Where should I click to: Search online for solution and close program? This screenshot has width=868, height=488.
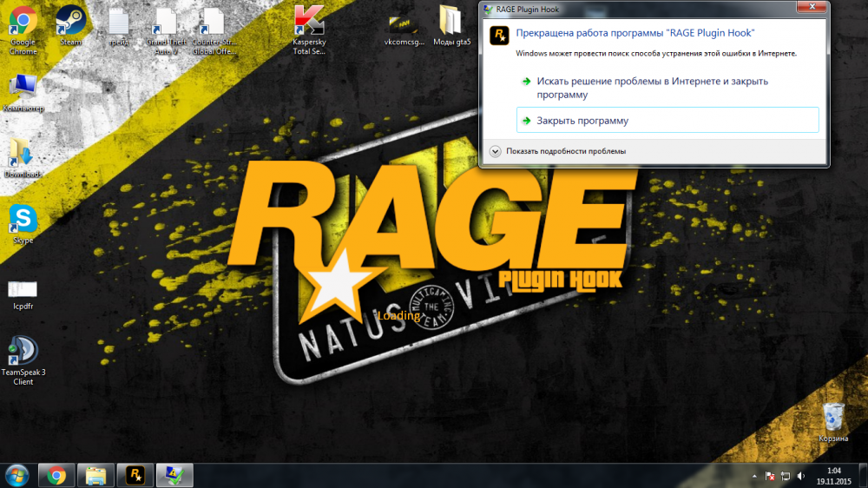[x=667, y=88]
